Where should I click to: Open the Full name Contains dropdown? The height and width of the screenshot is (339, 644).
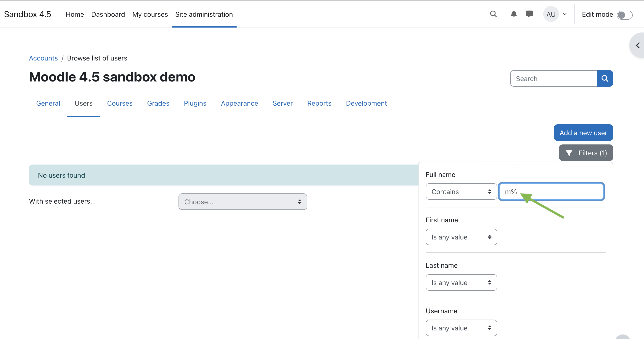(x=461, y=191)
